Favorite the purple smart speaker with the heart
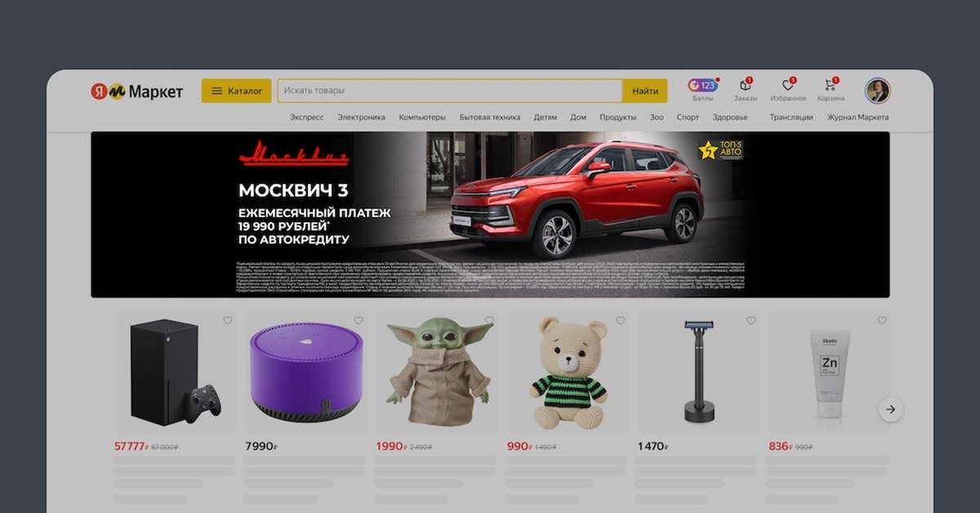This screenshot has height=513, width=980. click(359, 320)
